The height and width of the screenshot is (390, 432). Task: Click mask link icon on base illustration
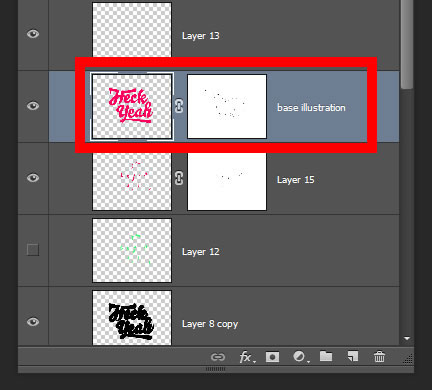[x=179, y=106]
